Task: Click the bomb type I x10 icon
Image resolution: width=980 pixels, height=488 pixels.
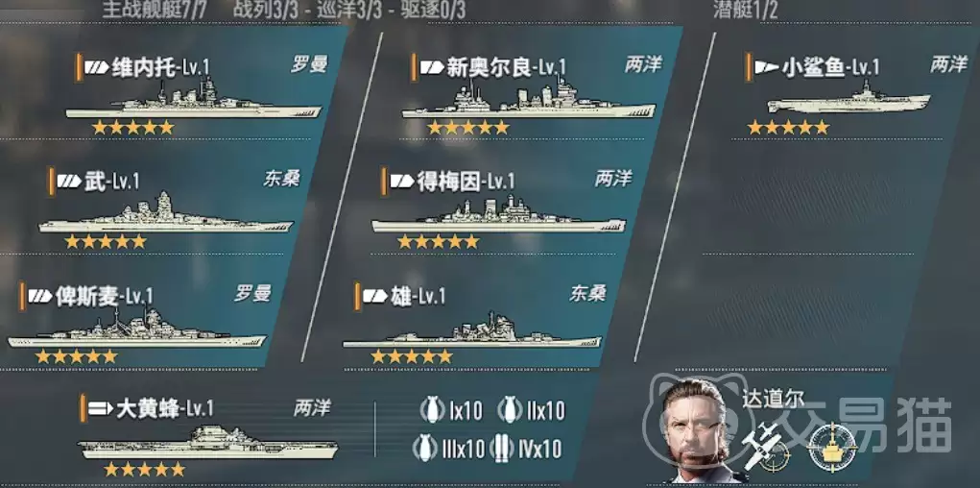Action: pyautogui.click(x=432, y=410)
